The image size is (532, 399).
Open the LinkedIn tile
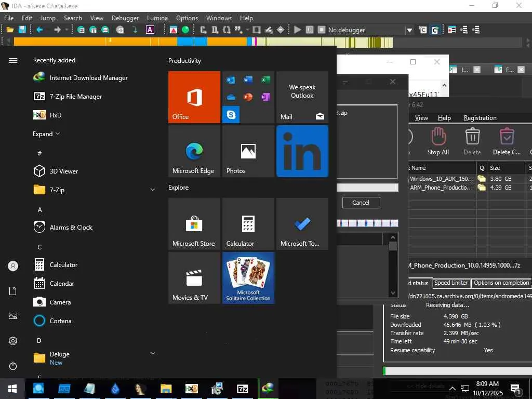pyautogui.click(x=302, y=151)
